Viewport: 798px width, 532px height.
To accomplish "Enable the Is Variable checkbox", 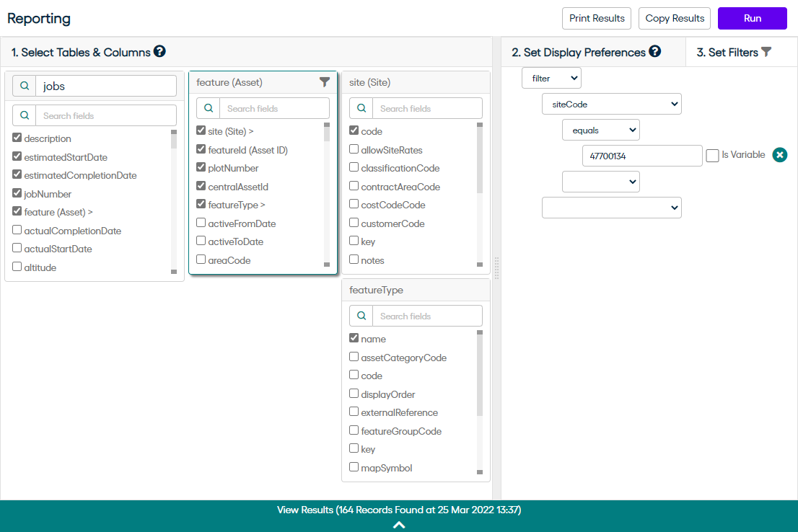I will pyautogui.click(x=712, y=156).
